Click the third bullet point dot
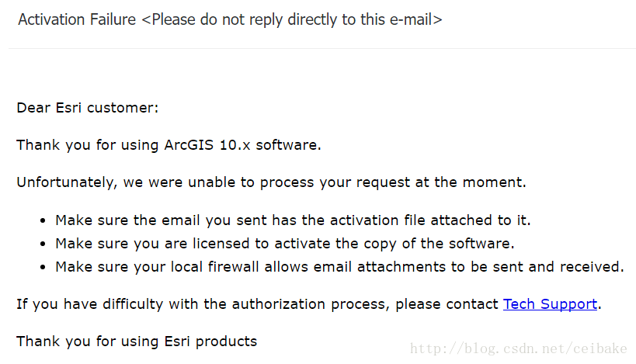The image size is (636, 364). coord(43,268)
